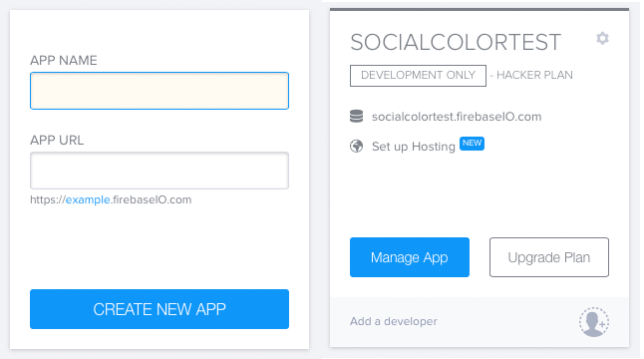Click the blue NEW badge
The image size is (644, 359).
472,144
